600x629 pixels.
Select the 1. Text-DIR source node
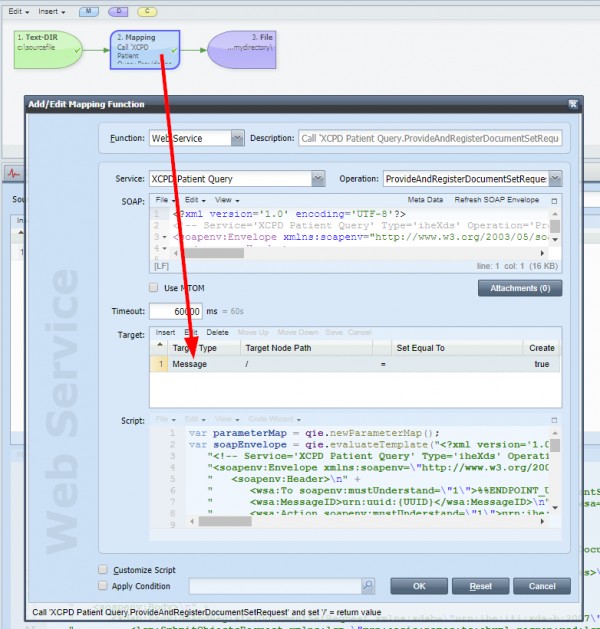(48, 50)
